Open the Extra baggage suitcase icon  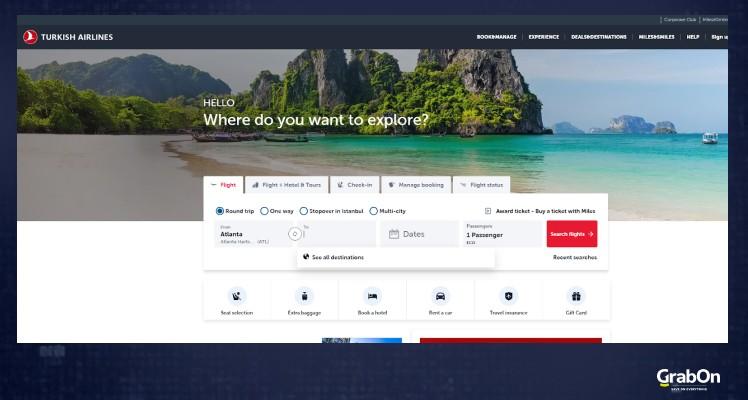(x=304, y=296)
